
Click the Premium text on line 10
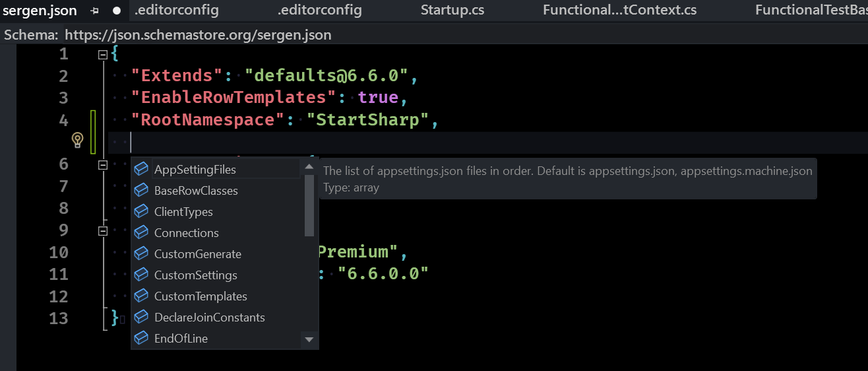354,252
